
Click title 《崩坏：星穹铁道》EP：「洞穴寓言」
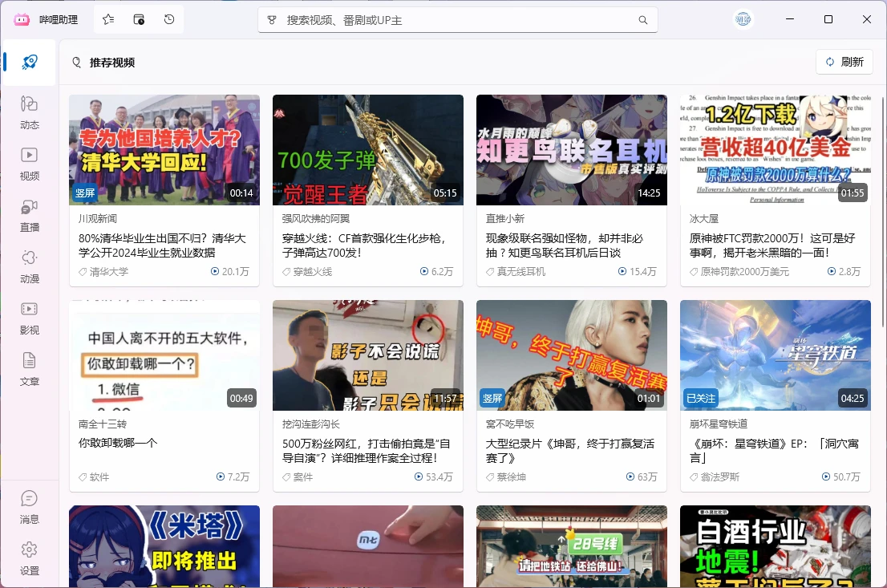[x=774, y=451]
